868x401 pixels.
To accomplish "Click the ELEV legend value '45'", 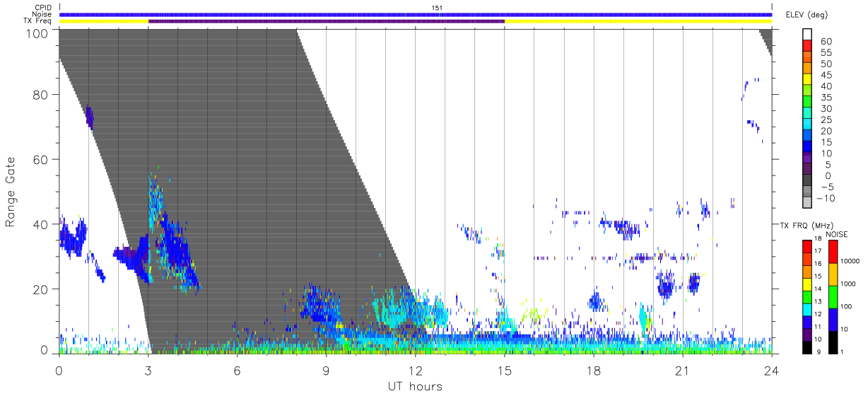I will [x=826, y=75].
